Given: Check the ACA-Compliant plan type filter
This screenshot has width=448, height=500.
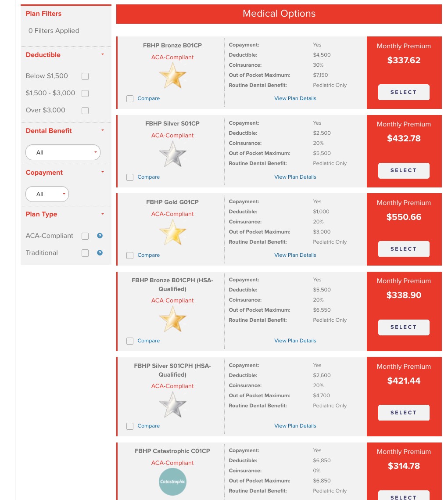Looking at the screenshot, I should tap(85, 236).
